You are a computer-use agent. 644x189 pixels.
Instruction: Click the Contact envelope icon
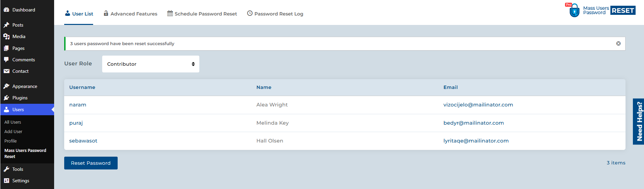click(6, 71)
